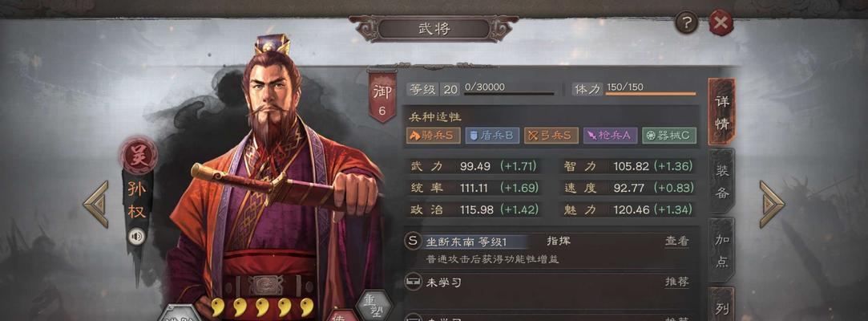
Task: Select the 骑兵S cavalry aptitude badge
Action: coord(434,136)
